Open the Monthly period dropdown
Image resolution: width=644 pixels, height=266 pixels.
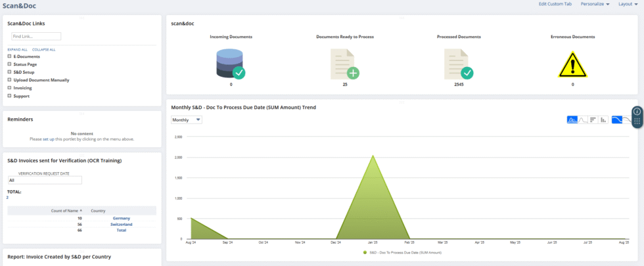187,120
